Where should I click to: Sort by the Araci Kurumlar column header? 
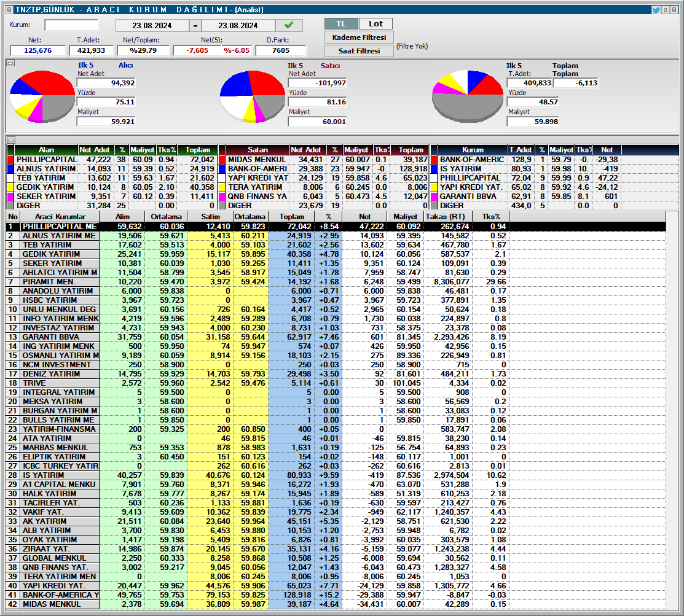(x=60, y=217)
